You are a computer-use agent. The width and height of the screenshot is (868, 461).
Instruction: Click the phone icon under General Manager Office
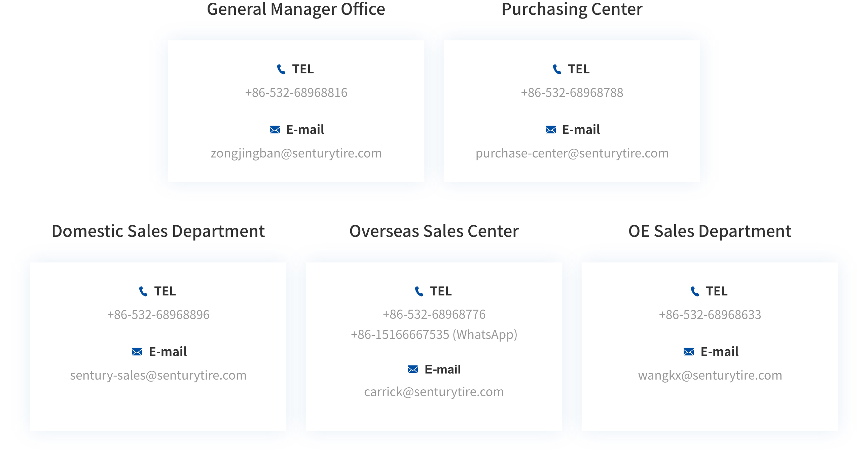point(281,69)
